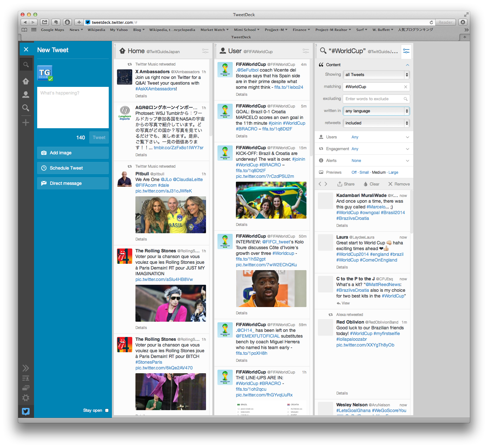Set previews to Off
Screen dimensions: 488x448
click(x=354, y=172)
